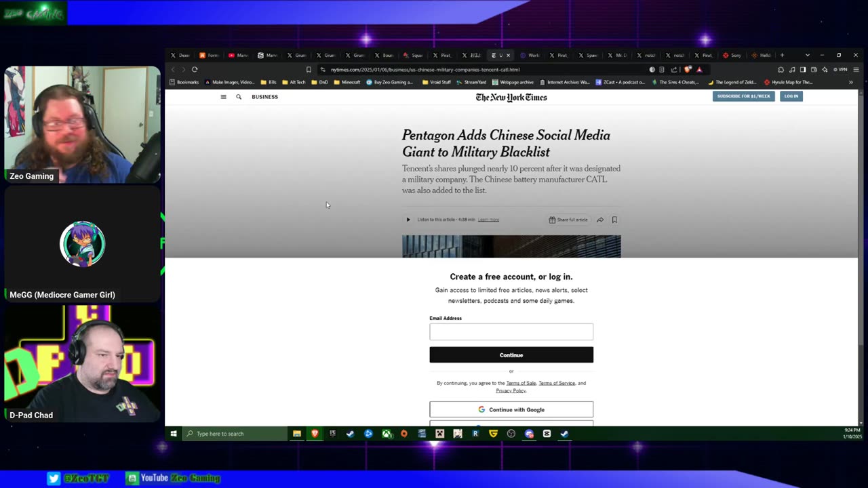
Task: Open the Xbox app on the taskbar
Action: pos(387,434)
